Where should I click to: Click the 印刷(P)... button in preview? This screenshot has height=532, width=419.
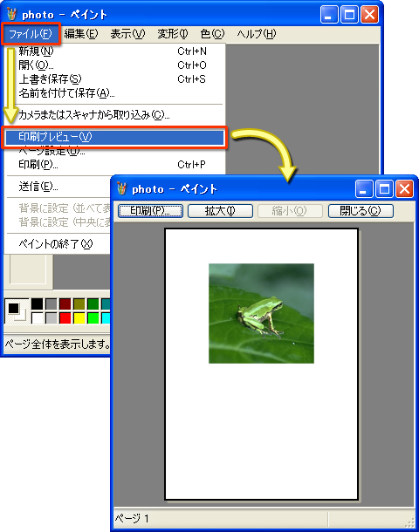[x=150, y=211]
